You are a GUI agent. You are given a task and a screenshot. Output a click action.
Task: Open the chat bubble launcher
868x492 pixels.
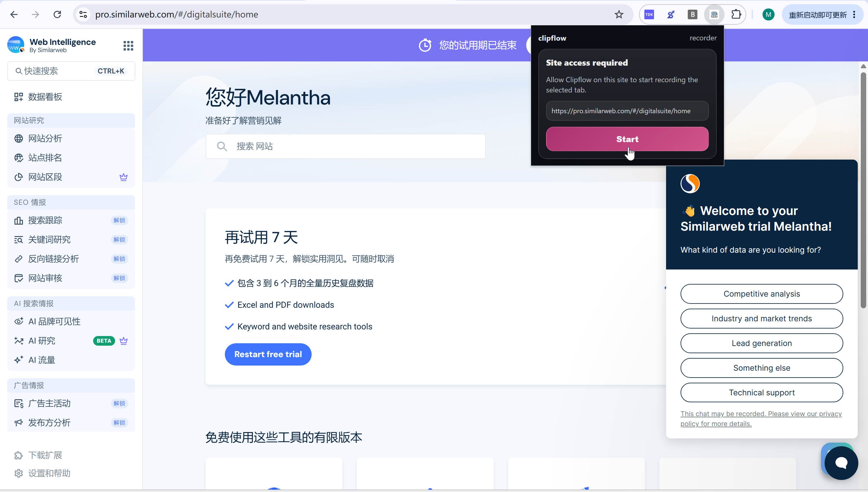(841, 462)
